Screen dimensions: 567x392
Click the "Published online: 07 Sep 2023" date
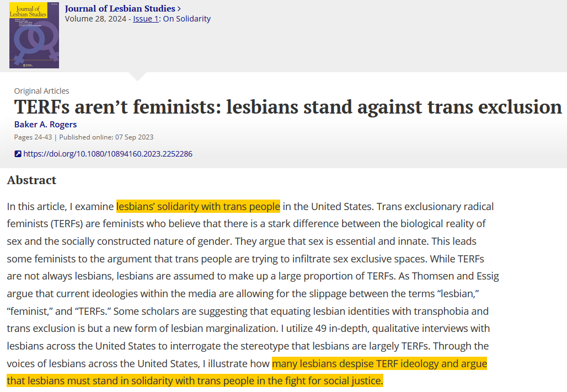click(106, 137)
